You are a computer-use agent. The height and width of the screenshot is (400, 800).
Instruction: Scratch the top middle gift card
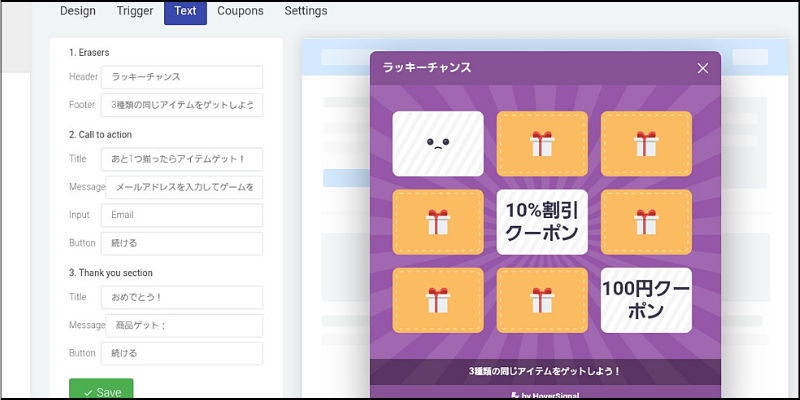click(542, 143)
